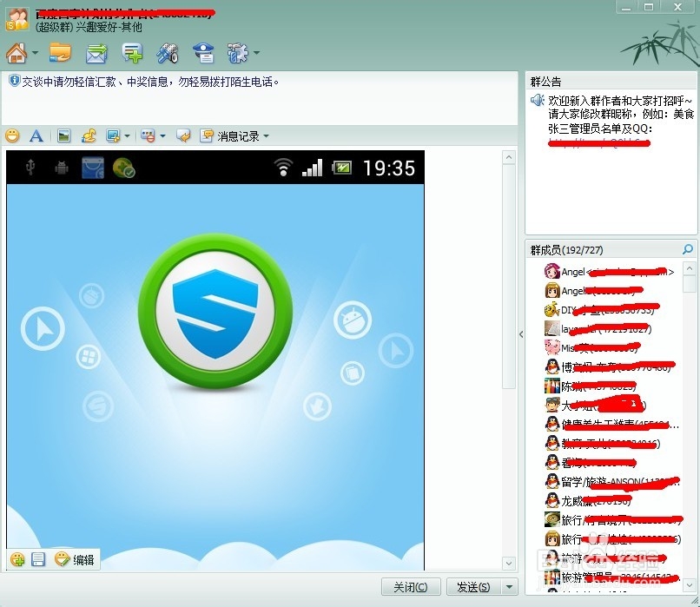Start a group voice session icon
700x607 pixels.
[x=168, y=52]
